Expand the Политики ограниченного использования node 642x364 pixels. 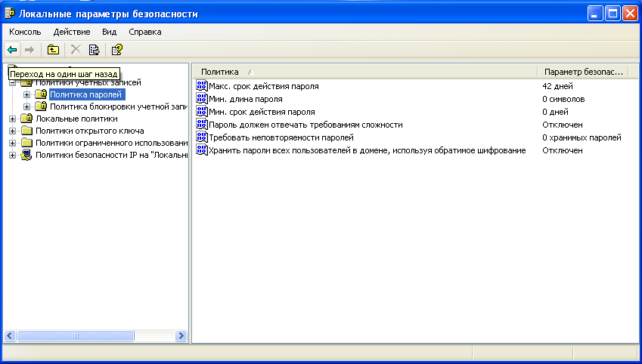(x=13, y=143)
